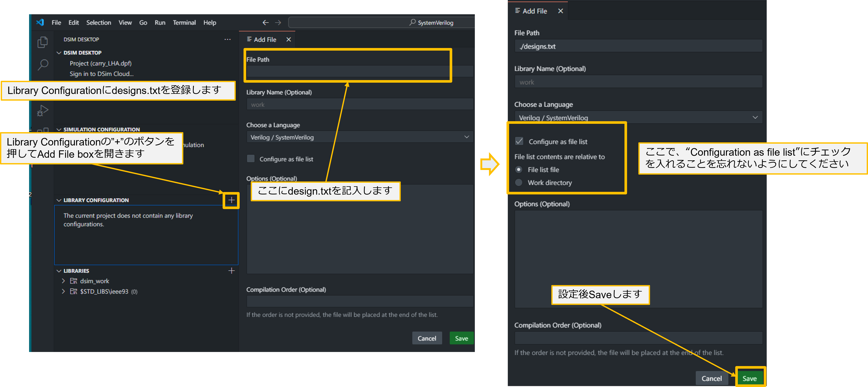Open the Run menu
868x387 pixels.
tap(160, 23)
